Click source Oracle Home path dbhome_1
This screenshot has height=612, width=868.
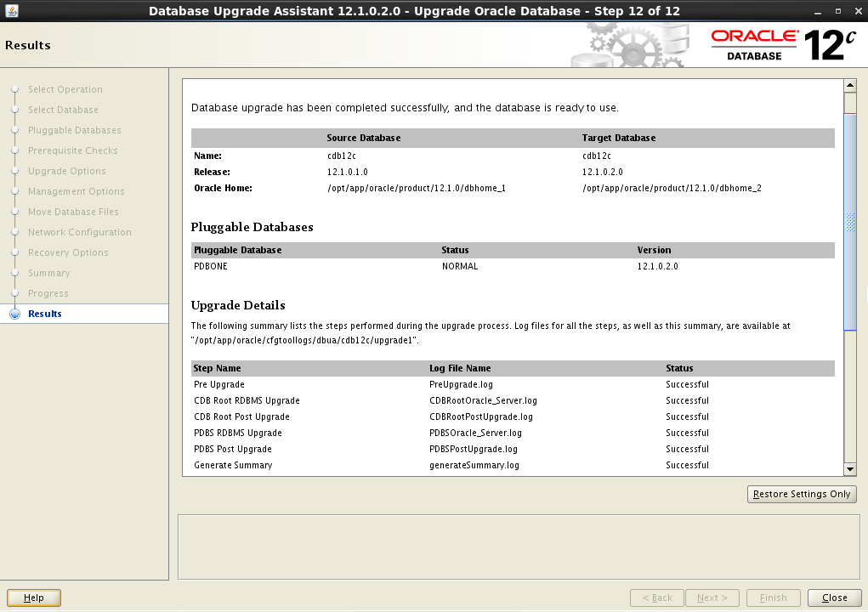point(417,188)
